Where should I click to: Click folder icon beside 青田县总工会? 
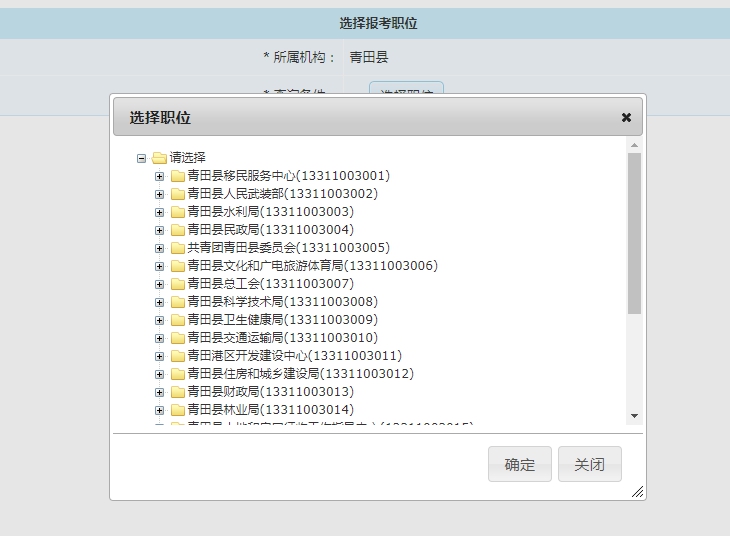(178, 284)
